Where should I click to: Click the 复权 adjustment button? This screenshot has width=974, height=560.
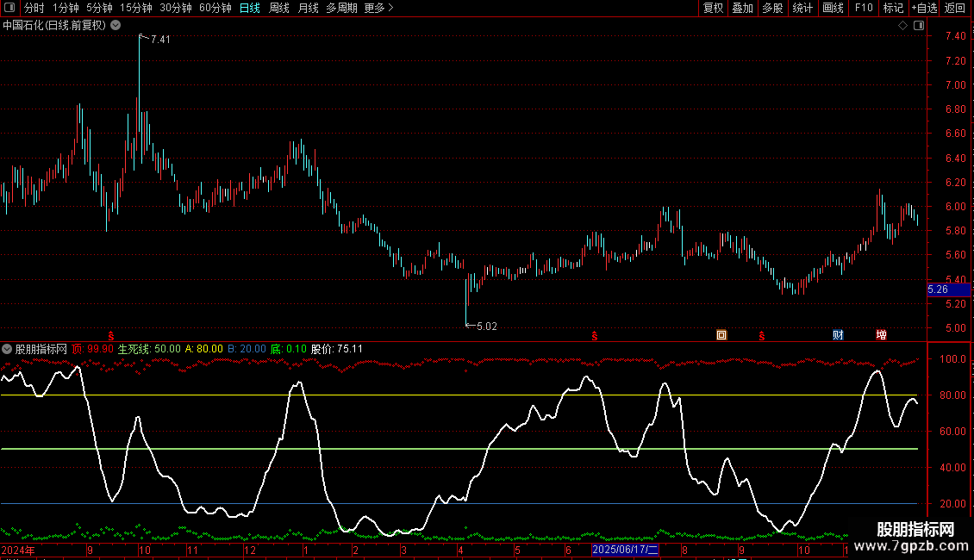pyautogui.click(x=713, y=8)
